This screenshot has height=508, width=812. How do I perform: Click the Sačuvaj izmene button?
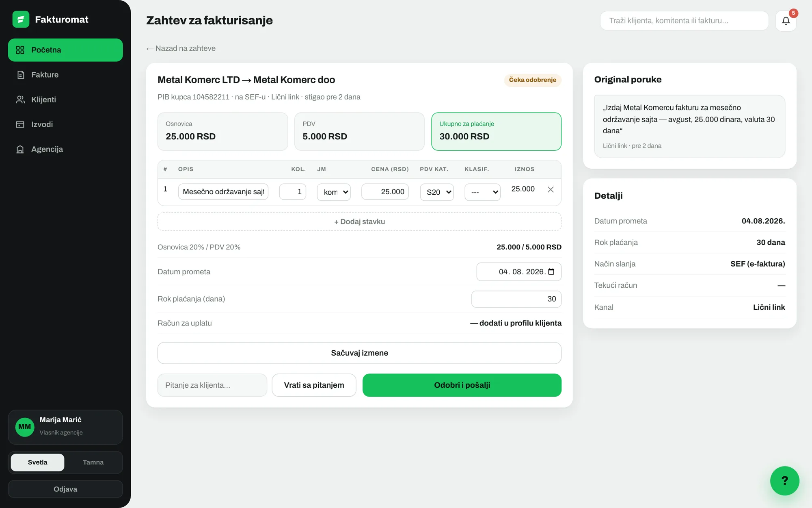coord(359,353)
